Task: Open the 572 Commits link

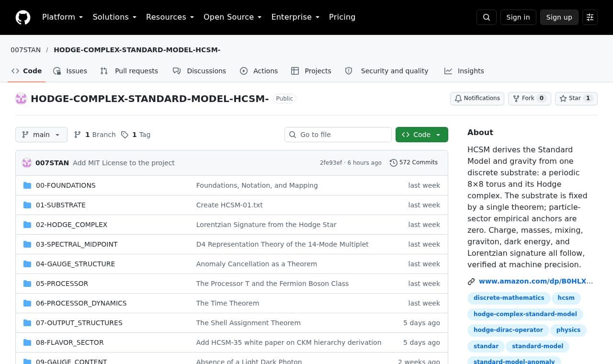Action: 414,163
